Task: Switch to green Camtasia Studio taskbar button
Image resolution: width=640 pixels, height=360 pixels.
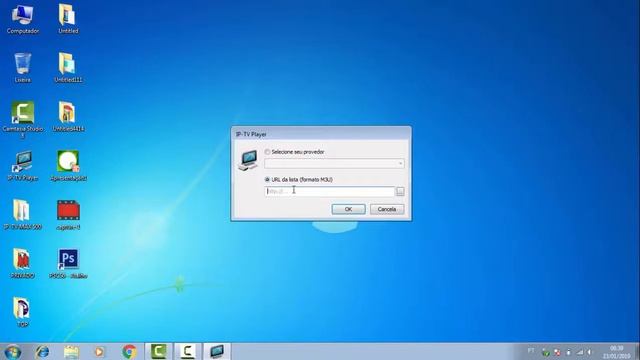Action: pos(159,351)
